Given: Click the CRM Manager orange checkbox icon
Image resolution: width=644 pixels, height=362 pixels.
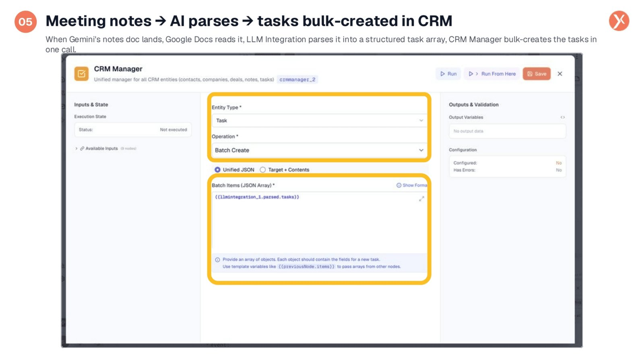Looking at the screenshot, I should [x=81, y=74].
